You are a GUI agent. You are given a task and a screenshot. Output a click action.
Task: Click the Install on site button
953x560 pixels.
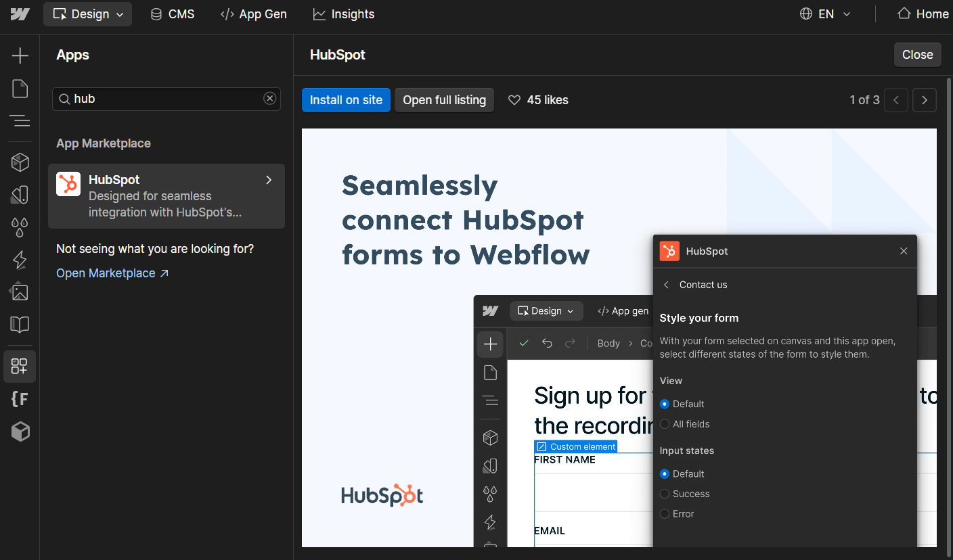coord(346,99)
